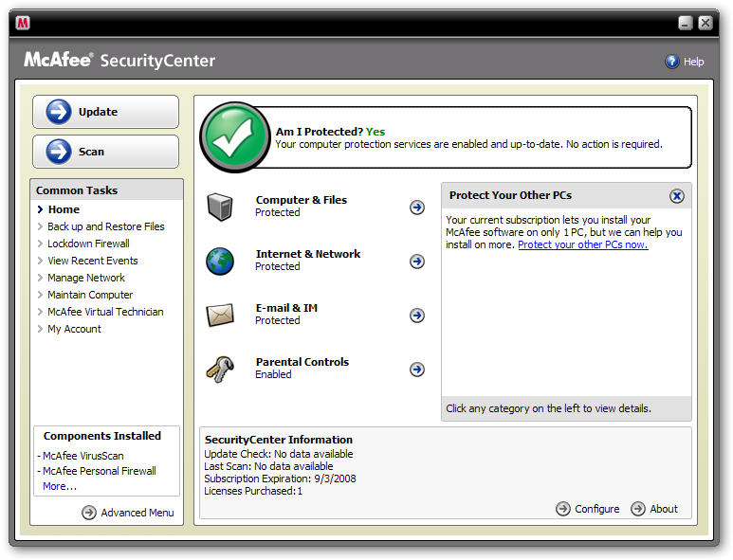Image resolution: width=733 pixels, height=560 pixels.
Task: Click the E-mail & IM envelope icon
Action: (220, 315)
